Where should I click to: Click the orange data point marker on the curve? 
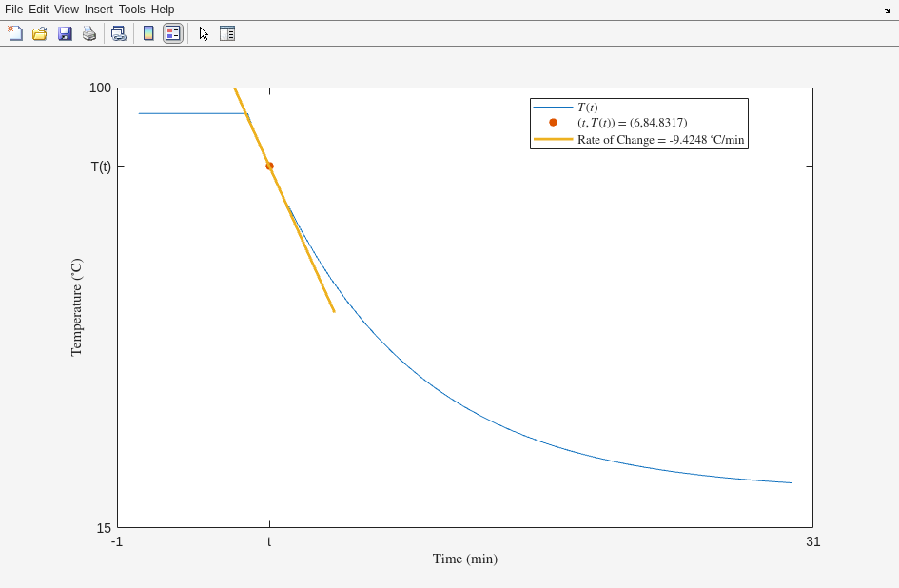[x=269, y=166]
